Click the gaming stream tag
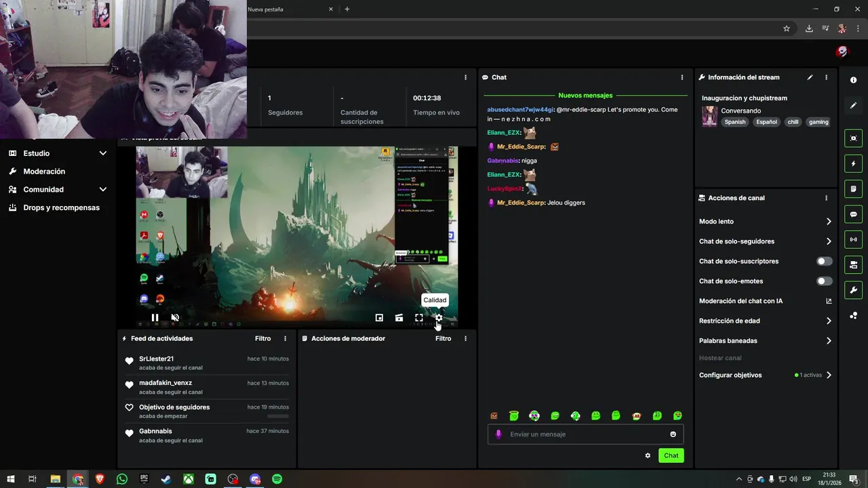Viewport: 868px width, 488px height. coord(818,122)
